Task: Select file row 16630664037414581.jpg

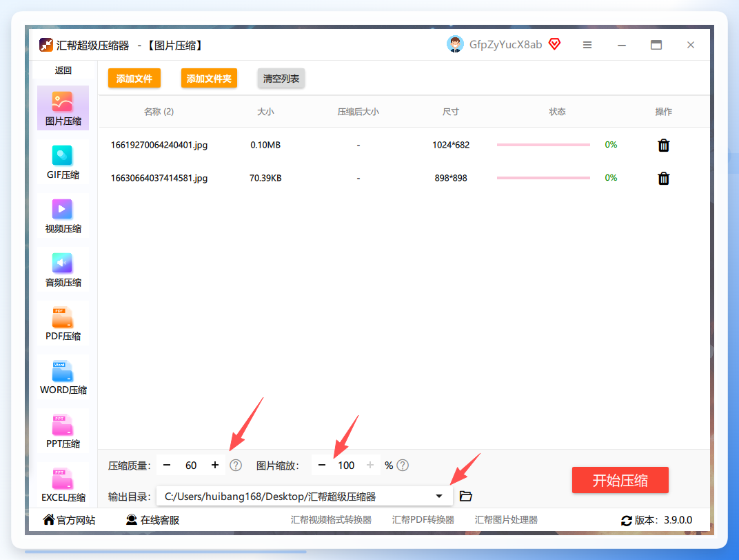Action: pyautogui.click(x=404, y=178)
